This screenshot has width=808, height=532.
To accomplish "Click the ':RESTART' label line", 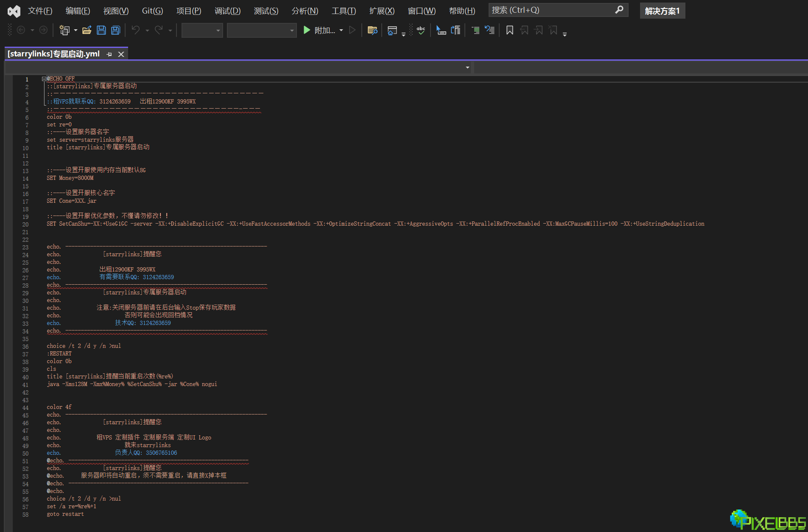I will [59, 354].
